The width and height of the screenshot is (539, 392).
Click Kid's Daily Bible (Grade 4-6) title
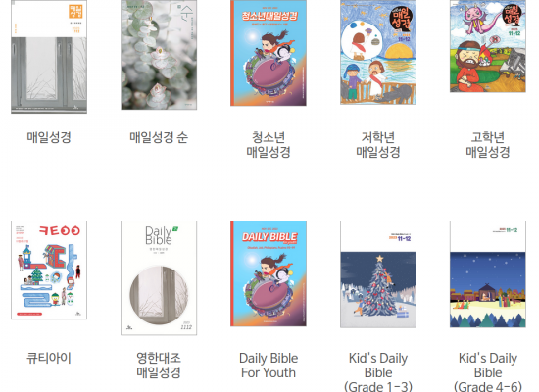[488, 372]
